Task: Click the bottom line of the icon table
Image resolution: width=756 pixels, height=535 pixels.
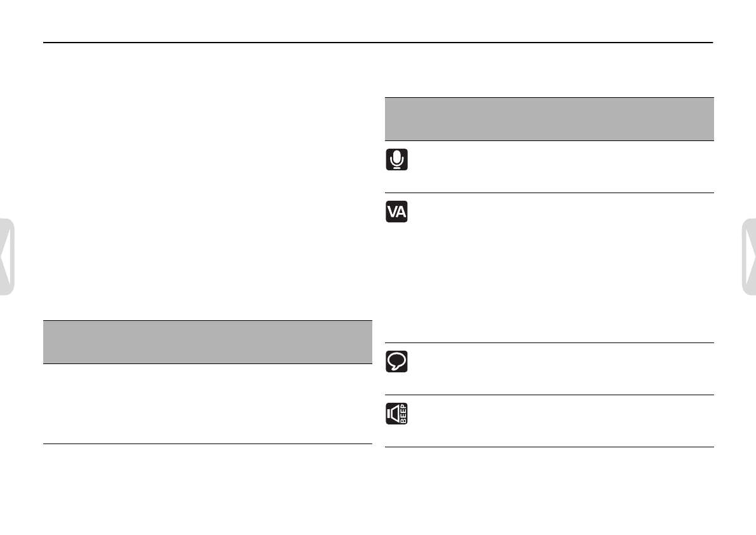Action: click(549, 447)
